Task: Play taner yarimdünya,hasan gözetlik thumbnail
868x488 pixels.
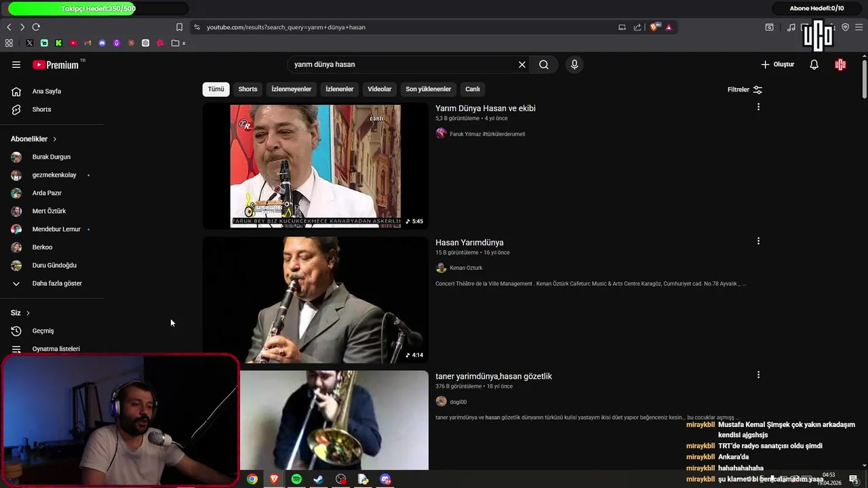Action: 334,420
